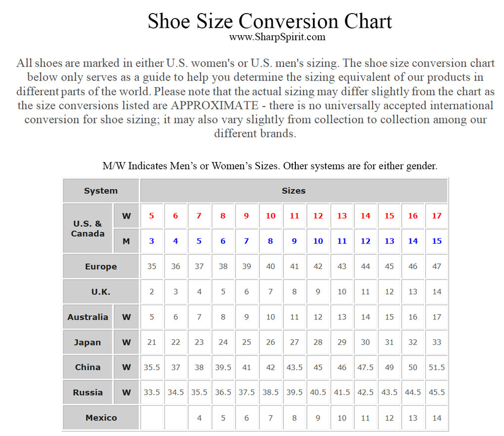Click Japan size 21 cell
This screenshot has height=436, width=504.
pos(152,342)
